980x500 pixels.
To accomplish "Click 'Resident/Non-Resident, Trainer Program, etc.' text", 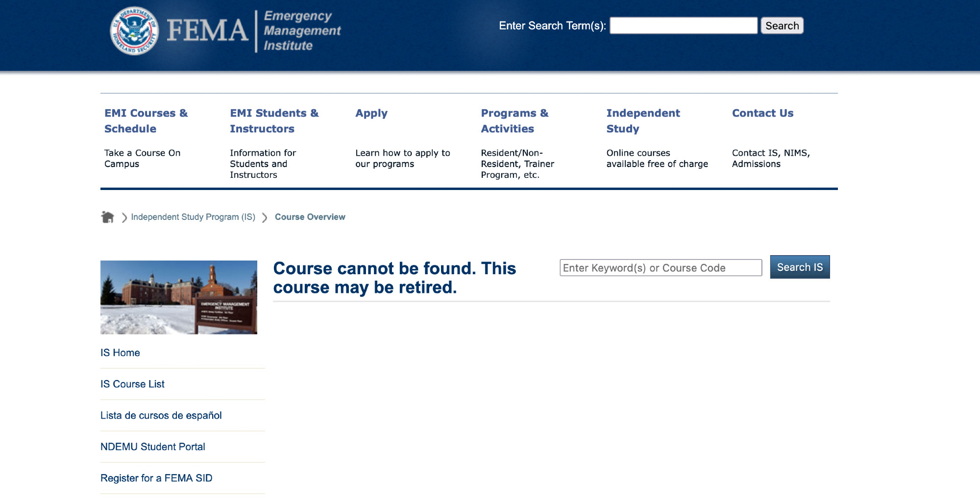I will (x=517, y=164).
